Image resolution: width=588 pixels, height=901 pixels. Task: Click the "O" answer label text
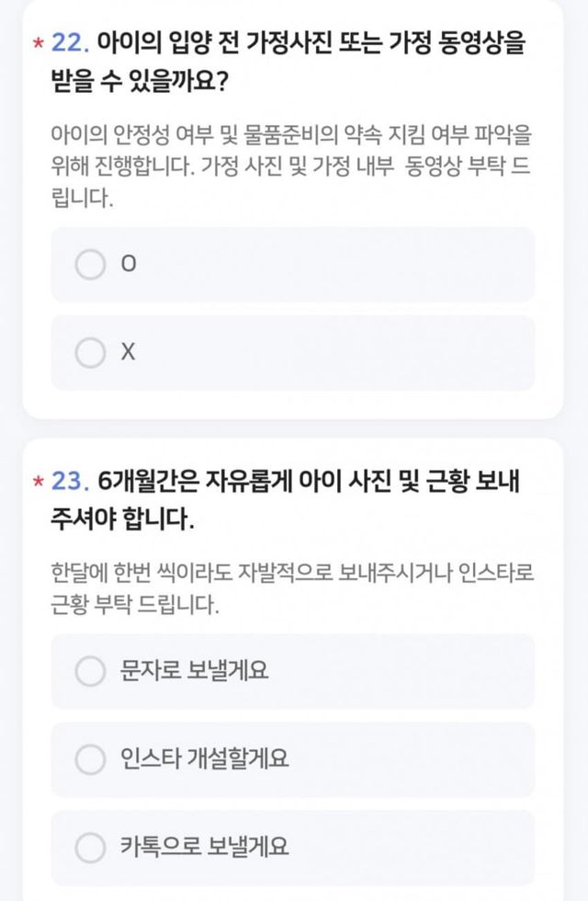(129, 265)
